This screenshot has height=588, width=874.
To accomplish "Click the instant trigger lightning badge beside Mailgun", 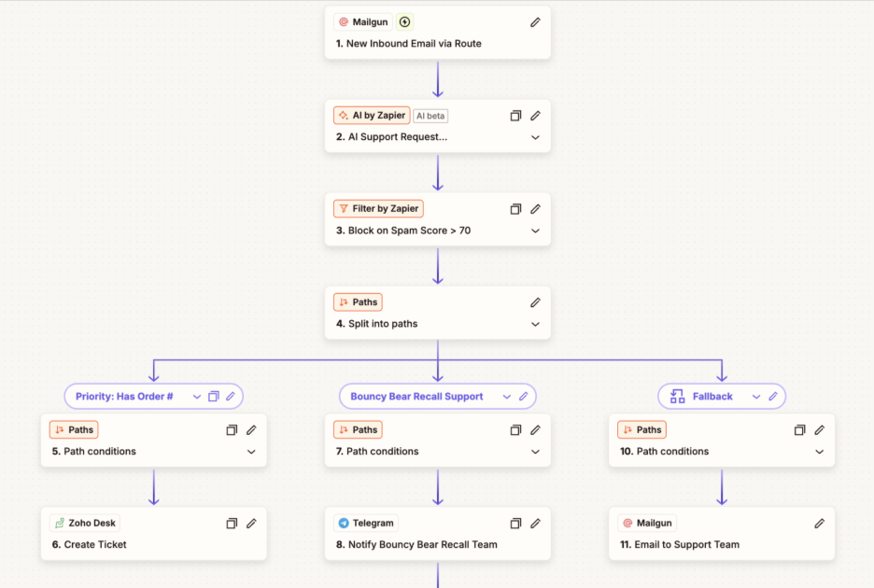I will 404,22.
